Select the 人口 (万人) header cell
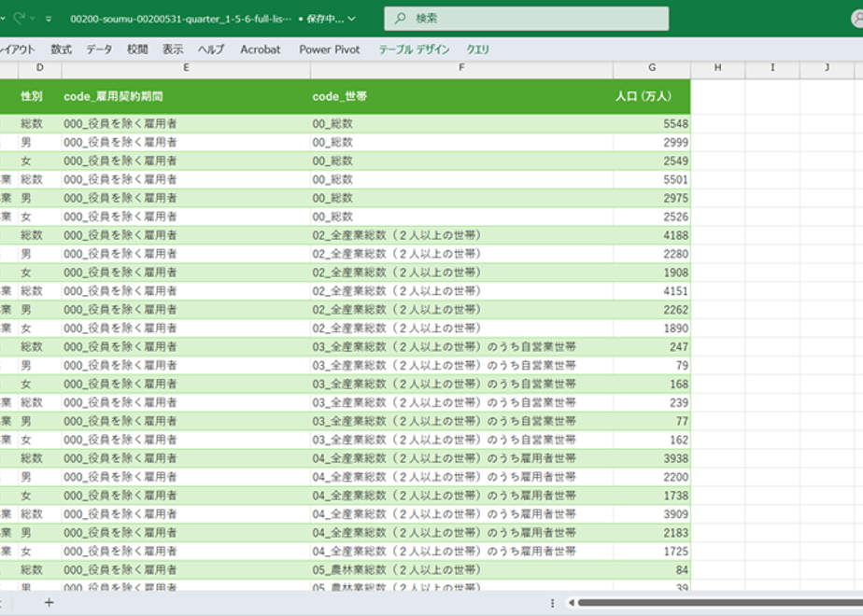Screen dimensions: 863x616 tap(652, 96)
